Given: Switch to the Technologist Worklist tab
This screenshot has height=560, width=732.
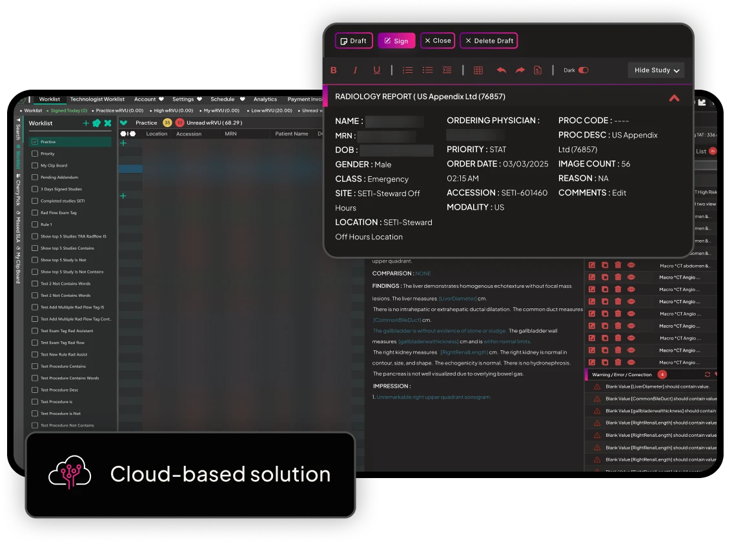Looking at the screenshot, I should [x=97, y=99].
